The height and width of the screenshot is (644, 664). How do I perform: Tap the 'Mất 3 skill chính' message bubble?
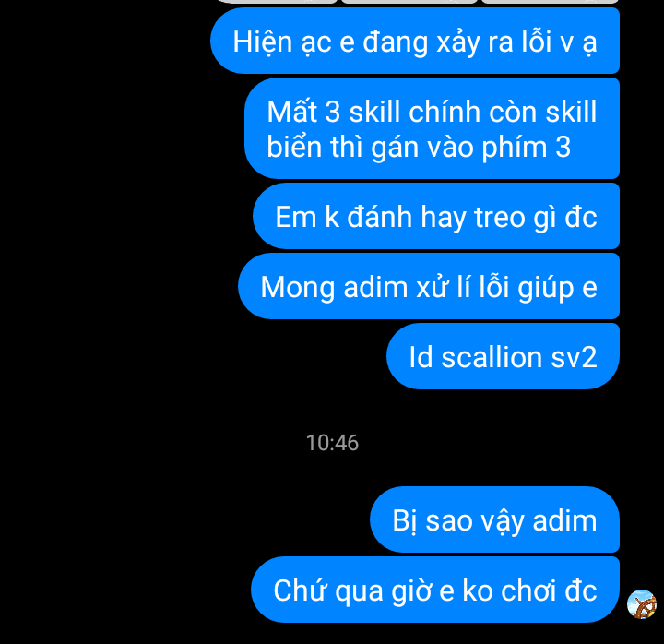pos(432,128)
